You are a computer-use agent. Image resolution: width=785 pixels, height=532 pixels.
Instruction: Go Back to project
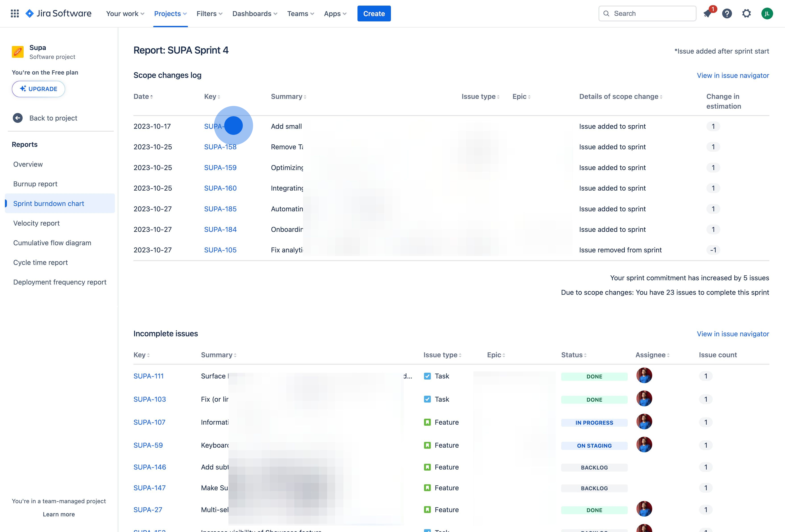[53, 118]
